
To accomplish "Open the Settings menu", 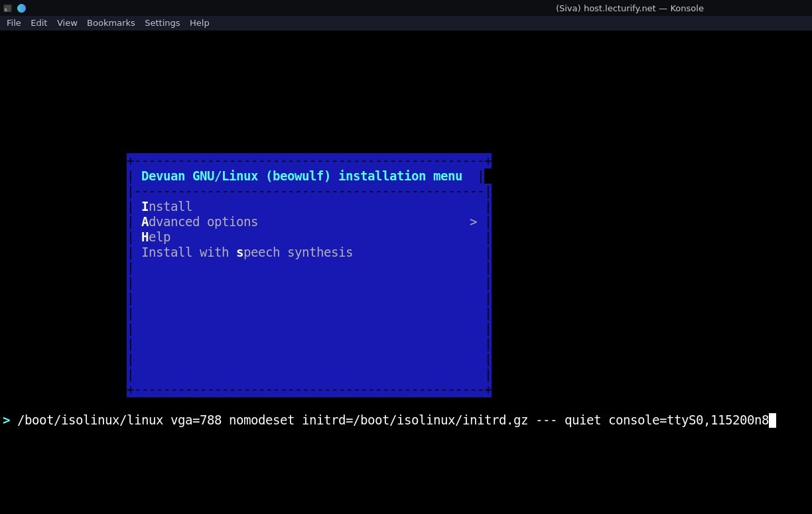I will (x=162, y=23).
